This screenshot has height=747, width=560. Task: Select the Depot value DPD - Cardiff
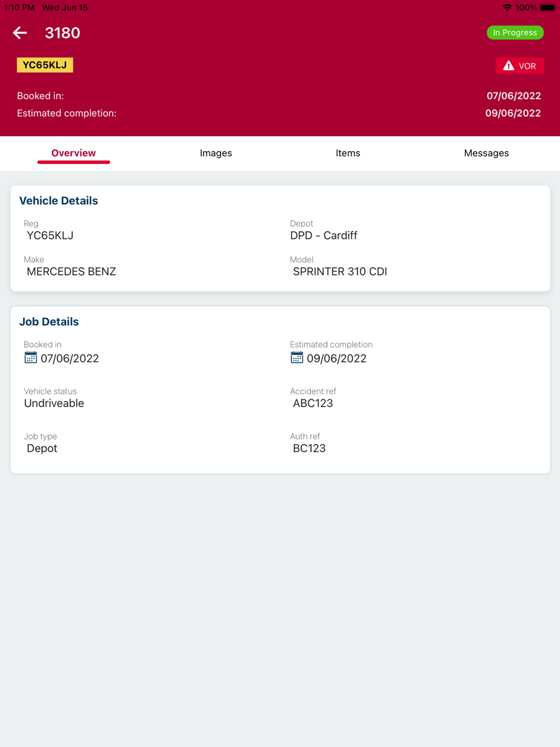pyautogui.click(x=324, y=236)
